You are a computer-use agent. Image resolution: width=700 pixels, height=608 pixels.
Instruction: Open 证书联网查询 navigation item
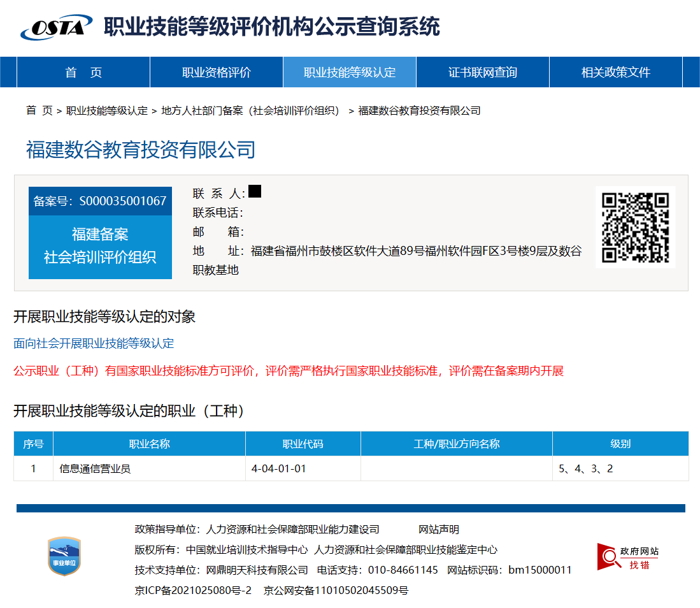(483, 73)
